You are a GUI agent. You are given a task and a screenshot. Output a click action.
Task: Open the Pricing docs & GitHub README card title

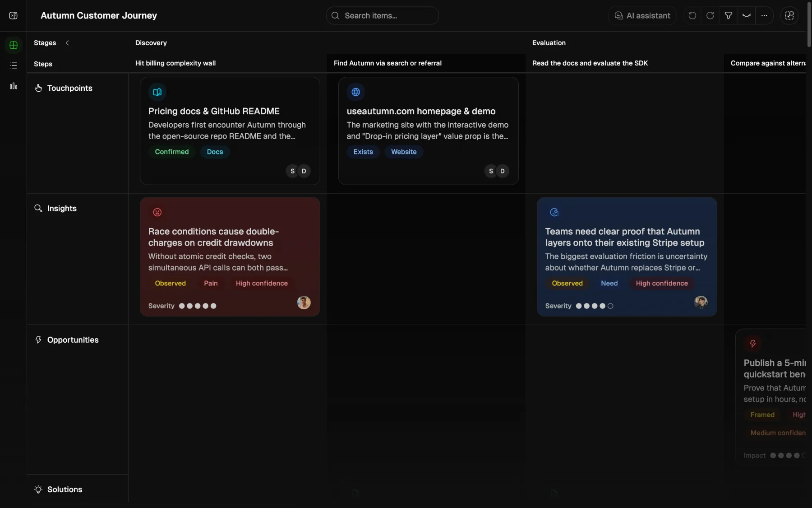214,111
